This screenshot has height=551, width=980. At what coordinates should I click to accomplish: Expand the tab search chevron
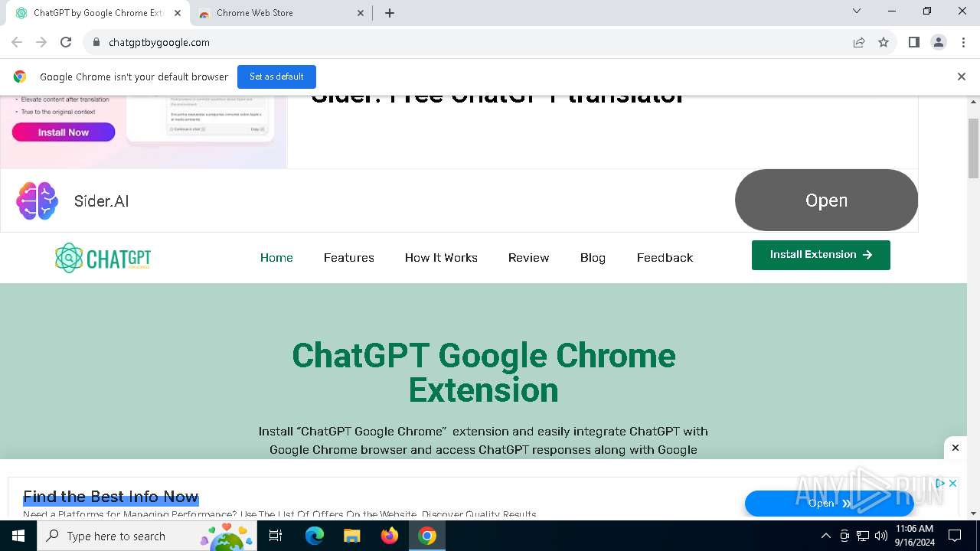click(857, 11)
